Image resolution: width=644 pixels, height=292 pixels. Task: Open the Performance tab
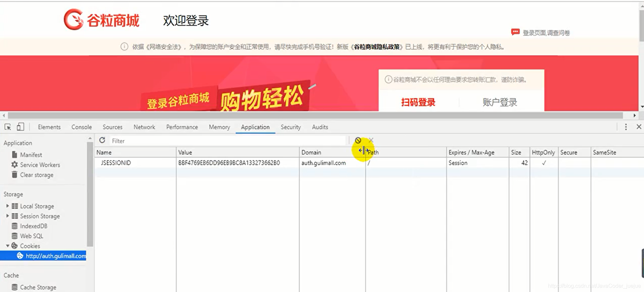[x=182, y=127]
